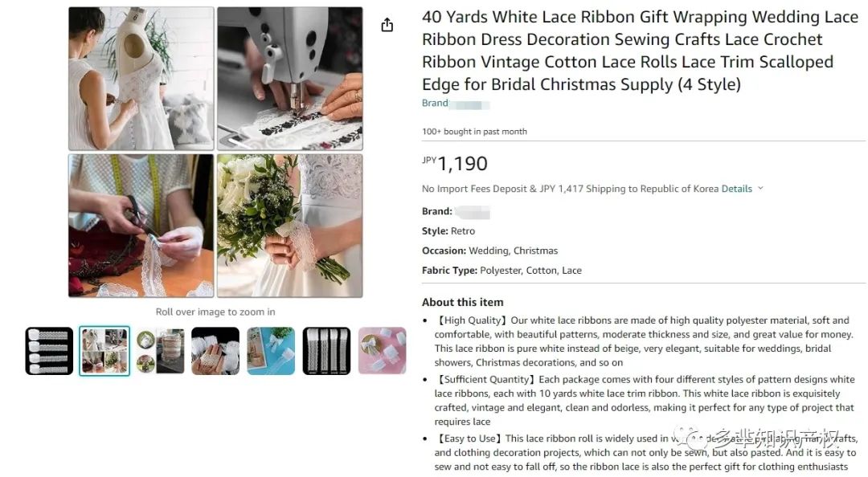View the thumbnail with hand holding lace
The width and height of the screenshot is (868, 477).
[215, 351]
